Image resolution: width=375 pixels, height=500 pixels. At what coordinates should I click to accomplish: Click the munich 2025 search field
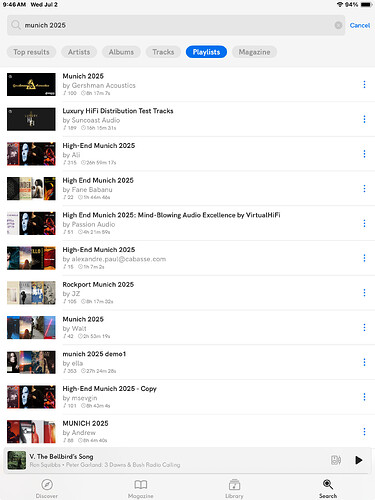176,25
